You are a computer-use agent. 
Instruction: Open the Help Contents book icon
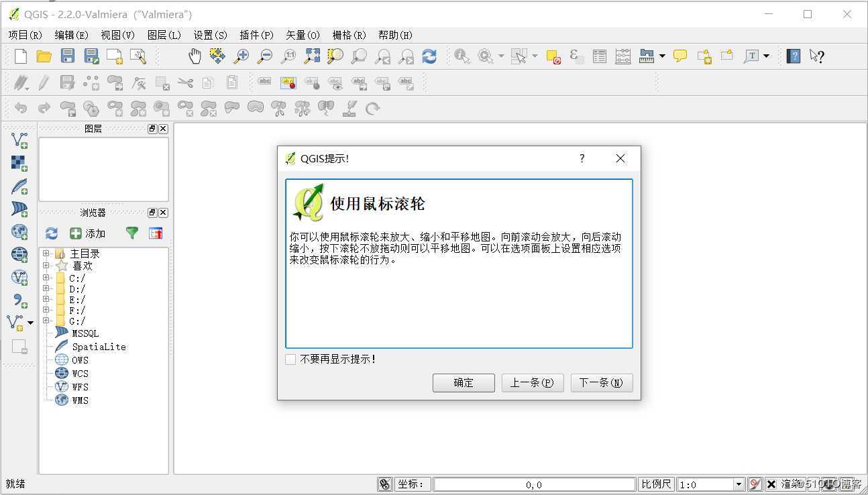pyautogui.click(x=794, y=56)
